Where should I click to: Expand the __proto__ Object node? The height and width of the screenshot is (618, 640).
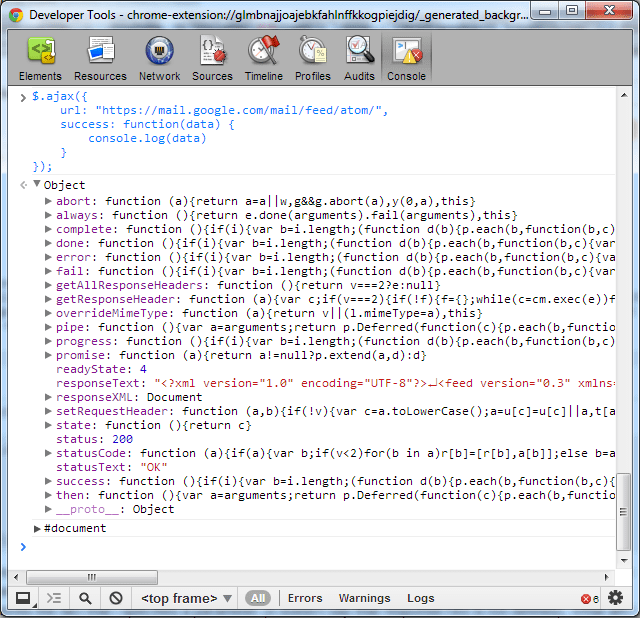click(x=48, y=509)
